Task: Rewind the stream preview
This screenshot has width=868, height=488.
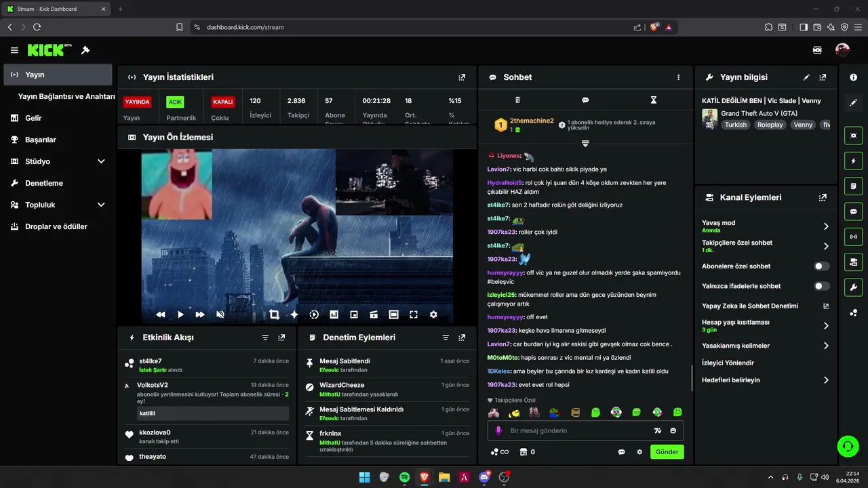Action: (x=161, y=314)
